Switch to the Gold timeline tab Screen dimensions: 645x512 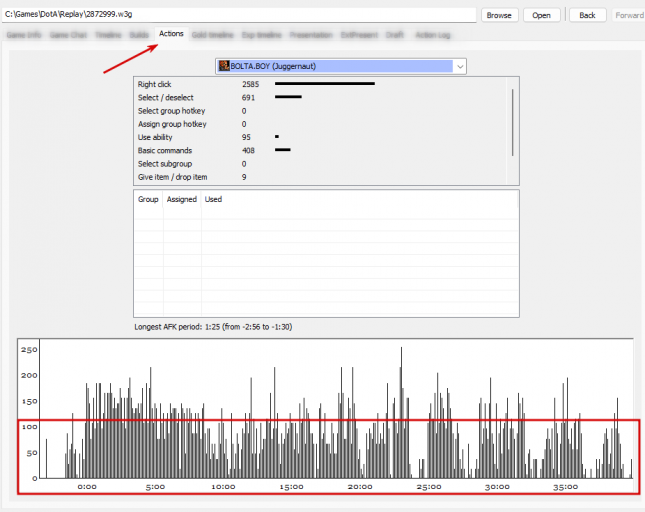(212, 35)
